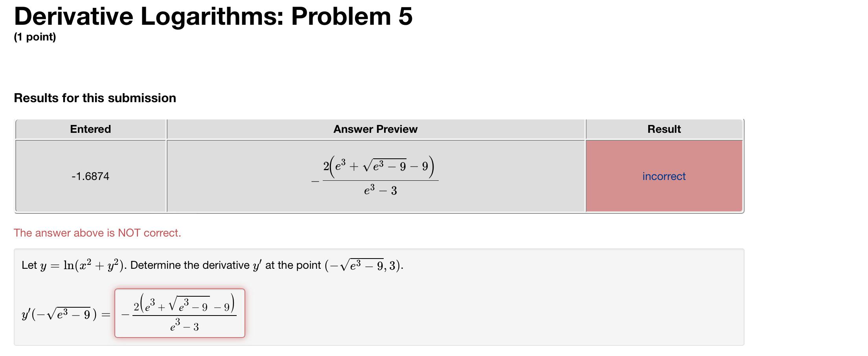
Task: Click the (1 point) label
Action: coord(35,37)
